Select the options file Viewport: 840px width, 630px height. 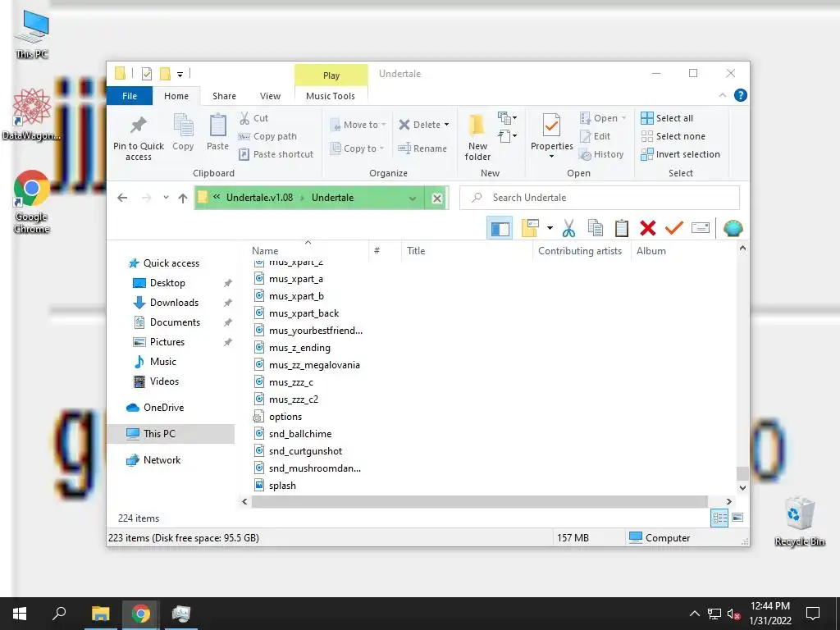[277, 417]
